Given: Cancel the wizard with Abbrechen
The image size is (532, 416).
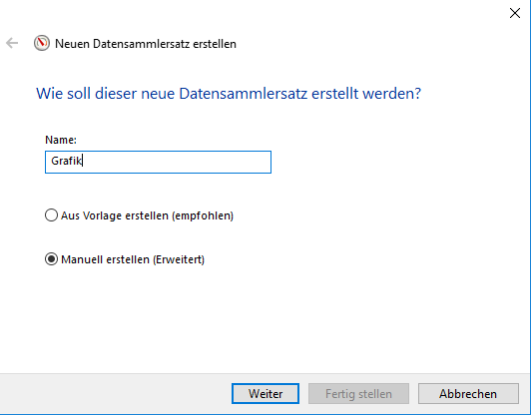Looking at the screenshot, I should point(468,394).
